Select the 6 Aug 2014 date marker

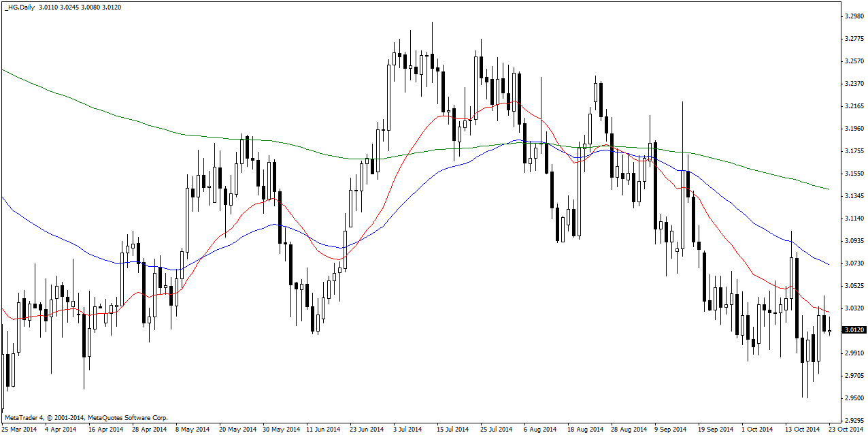[x=541, y=430]
